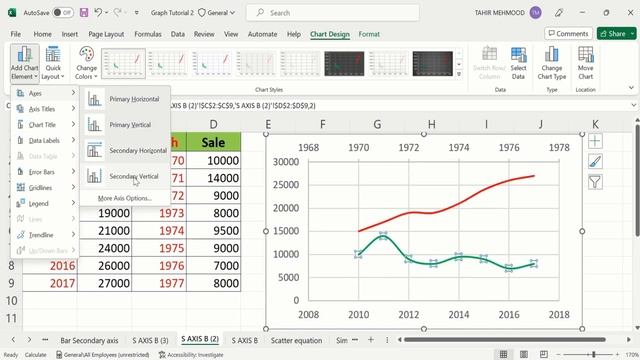Expand the Axis Titles submenu

coord(45,109)
